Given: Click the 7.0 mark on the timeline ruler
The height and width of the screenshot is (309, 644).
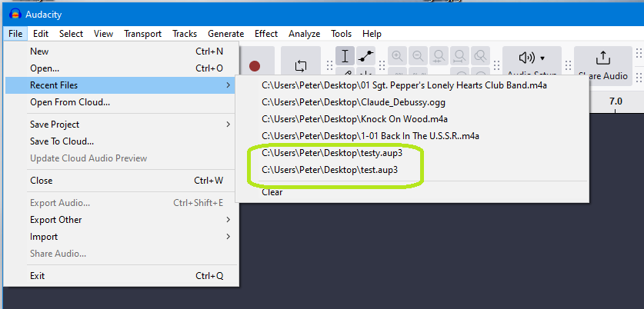Looking at the screenshot, I should 616,101.
